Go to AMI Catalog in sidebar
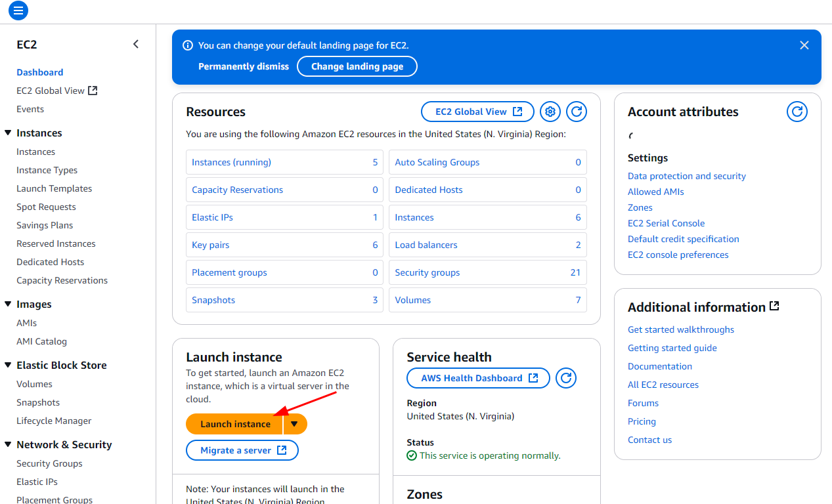 pyautogui.click(x=41, y=341)
